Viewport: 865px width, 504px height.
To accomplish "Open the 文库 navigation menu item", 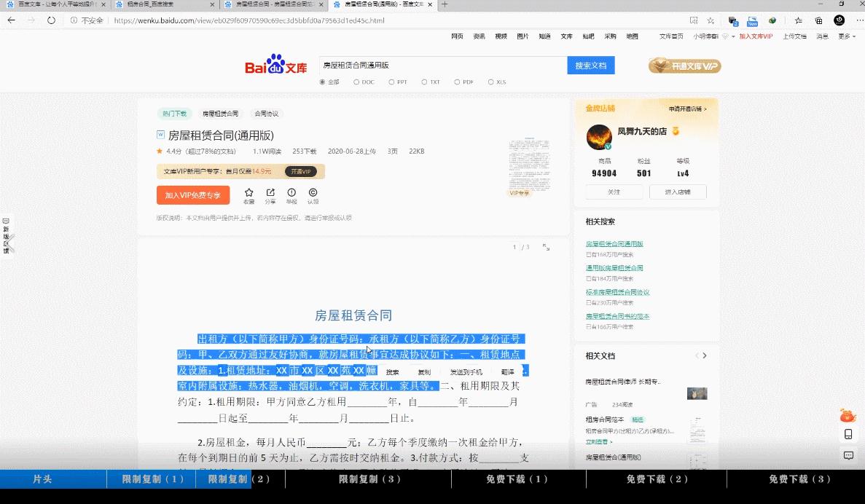I will [566, 35].
